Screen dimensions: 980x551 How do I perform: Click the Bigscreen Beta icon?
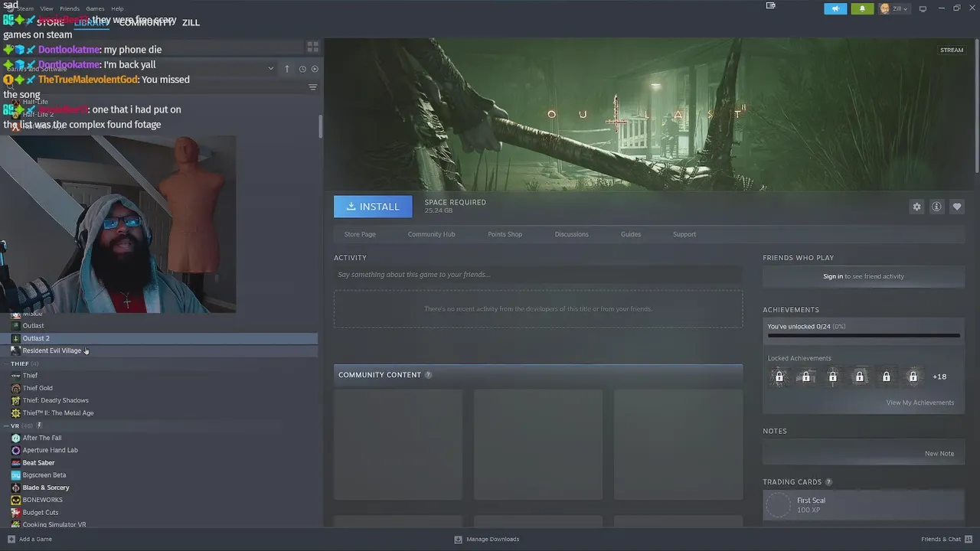point(15,475)
